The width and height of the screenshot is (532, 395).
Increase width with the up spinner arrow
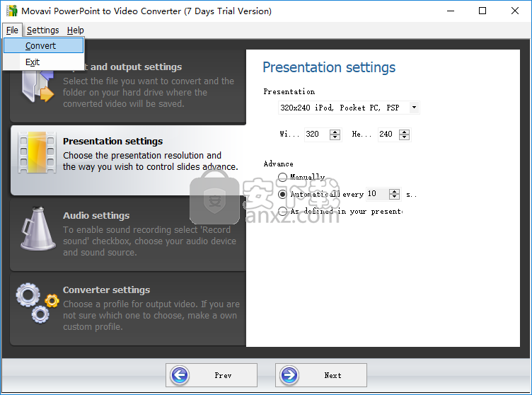click(335, 132)
